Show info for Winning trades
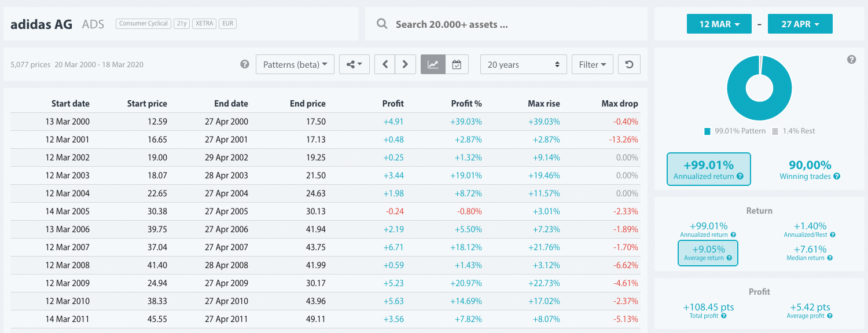868x333 pixels. 837,177
